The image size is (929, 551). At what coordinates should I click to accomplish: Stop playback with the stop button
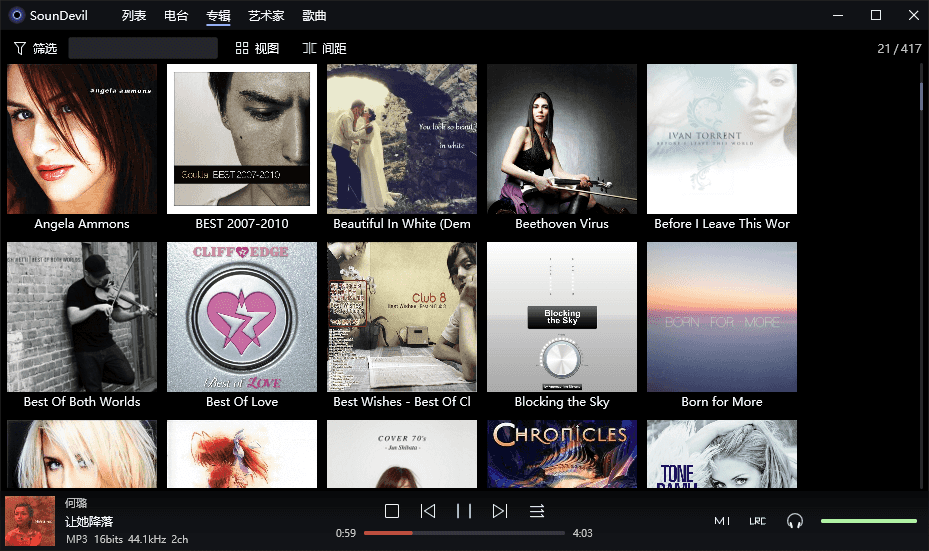click(392, 511)
